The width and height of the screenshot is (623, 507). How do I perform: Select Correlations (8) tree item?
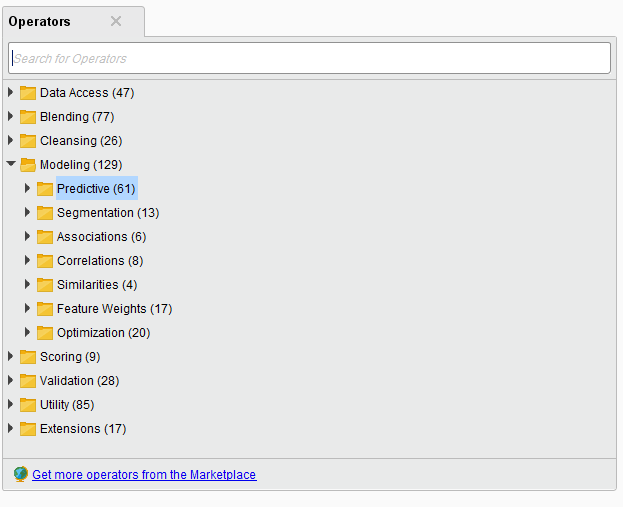[100, 261]
